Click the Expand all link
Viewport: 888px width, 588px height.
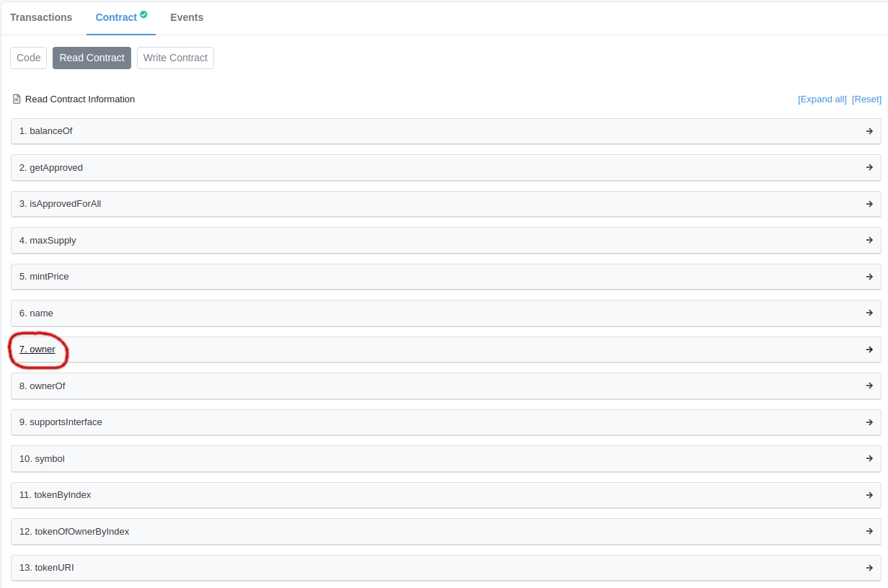(822, 99)
